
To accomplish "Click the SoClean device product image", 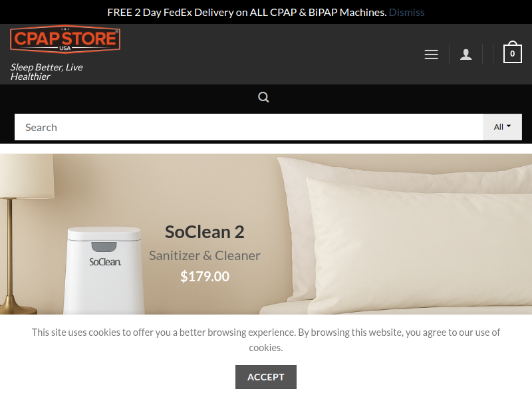I will (x=104, y=271).
